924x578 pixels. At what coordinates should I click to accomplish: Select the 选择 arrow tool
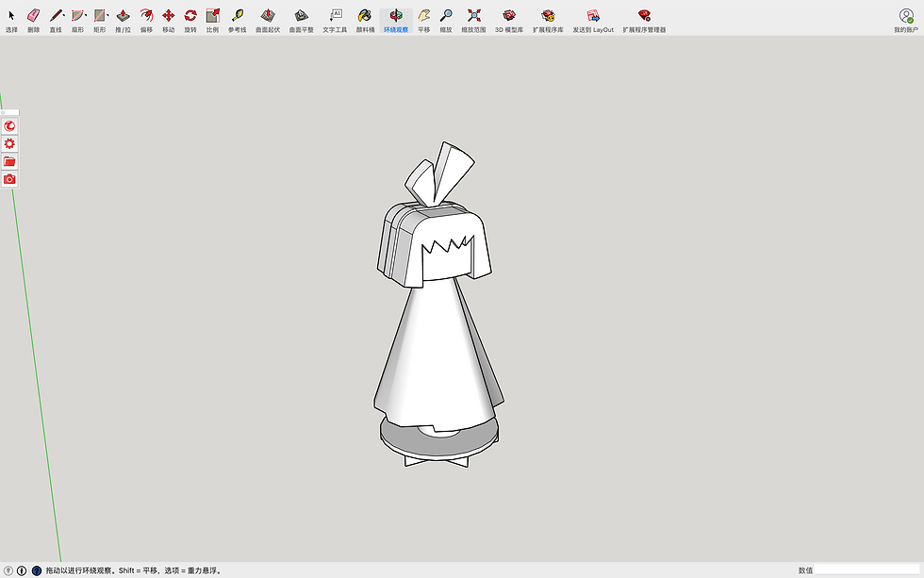[x=11, y=16]
